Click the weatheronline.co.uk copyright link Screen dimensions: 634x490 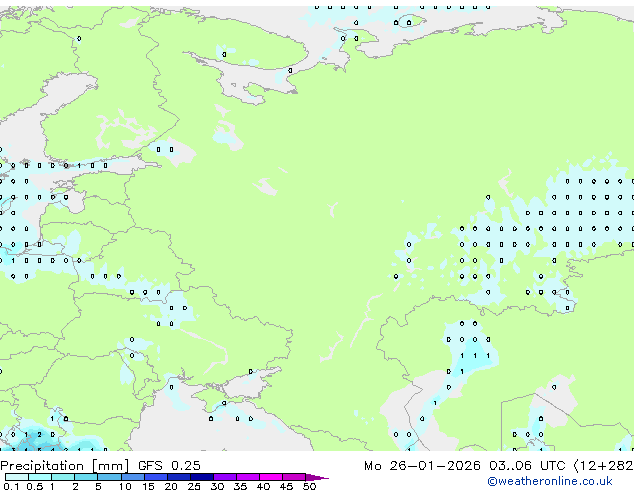click(550, 481)
